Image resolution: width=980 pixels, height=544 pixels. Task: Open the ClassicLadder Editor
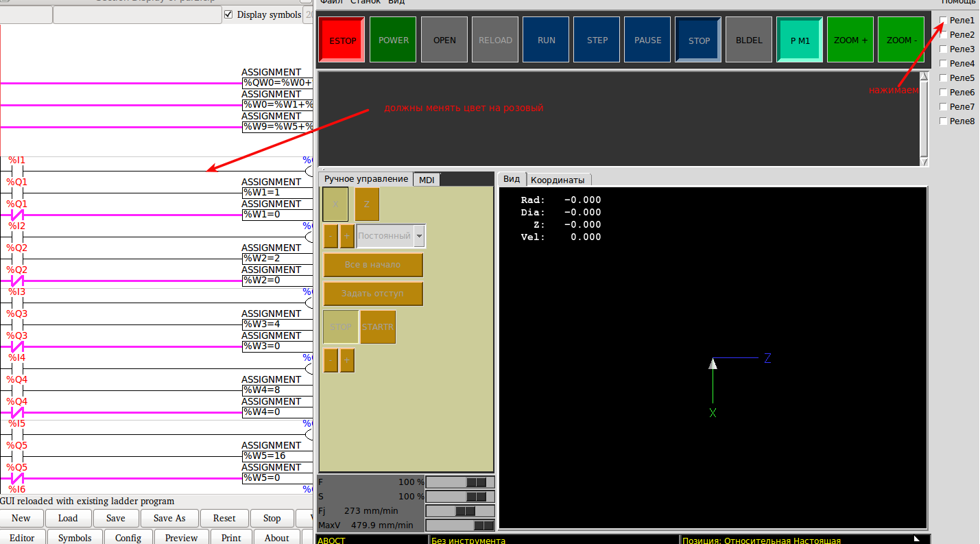click(22, 538)
